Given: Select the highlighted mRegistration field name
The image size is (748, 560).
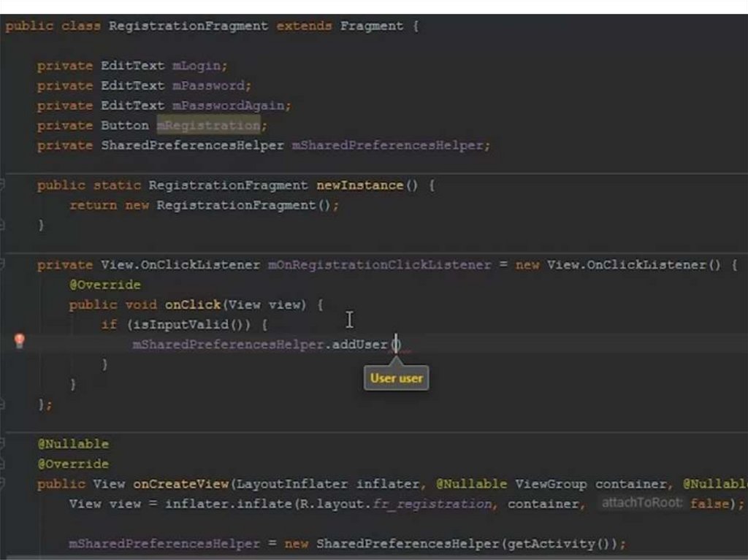Looking at the screenshot, I should click(208, 126).
